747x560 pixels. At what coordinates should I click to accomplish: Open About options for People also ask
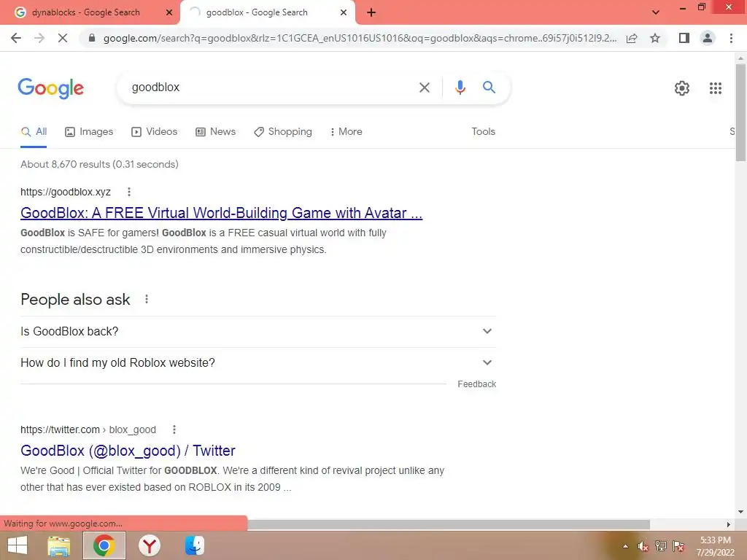click(x=146, y=299)
